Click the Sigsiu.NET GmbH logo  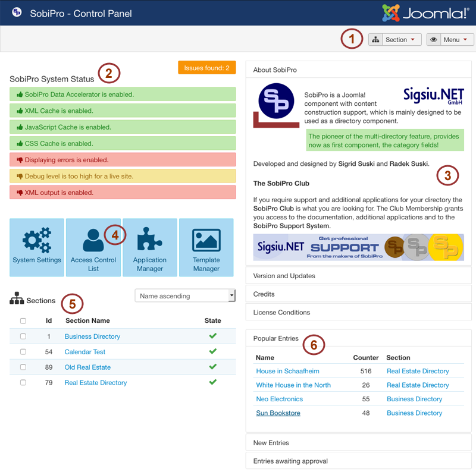(434, 96)
